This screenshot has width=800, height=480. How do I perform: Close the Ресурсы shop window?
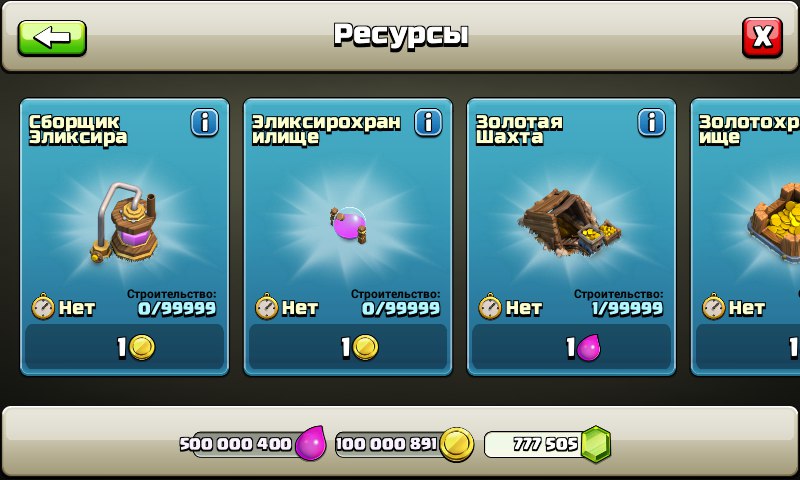pos(762,37)
